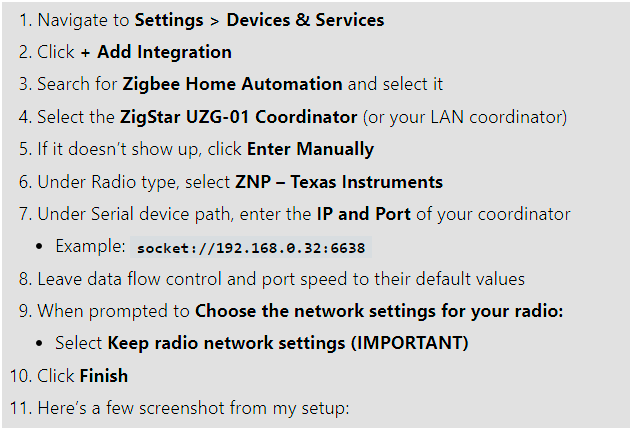
Task: Click the Devices & Services text
Action: 305,19
